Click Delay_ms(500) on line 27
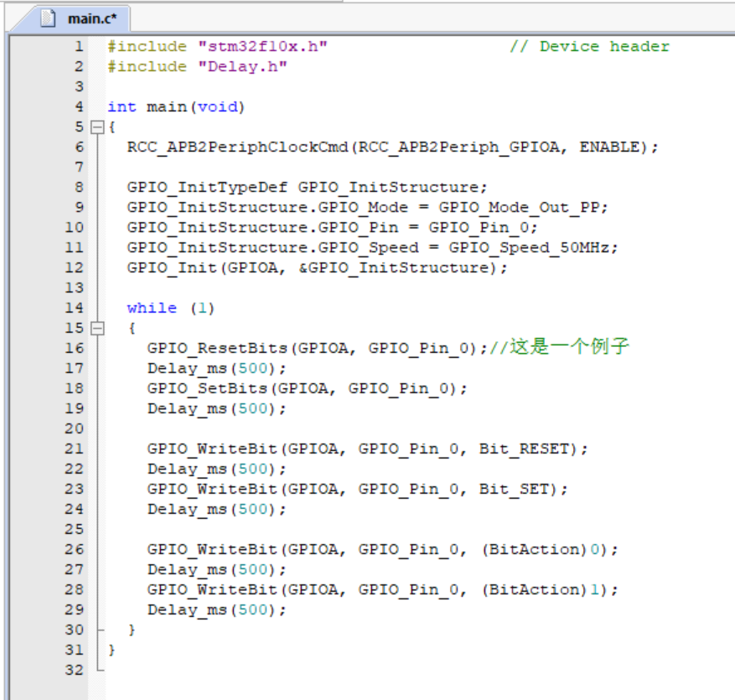 point(216,570)
